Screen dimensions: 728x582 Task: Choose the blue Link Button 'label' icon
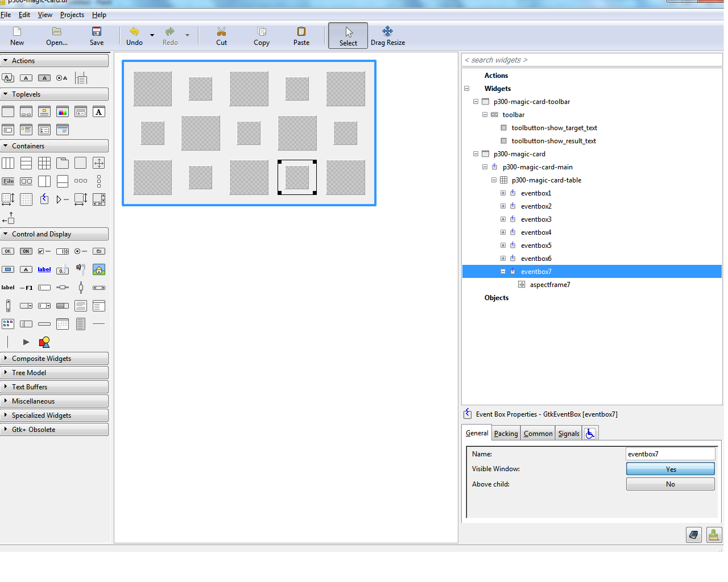(x=44, y=269)
